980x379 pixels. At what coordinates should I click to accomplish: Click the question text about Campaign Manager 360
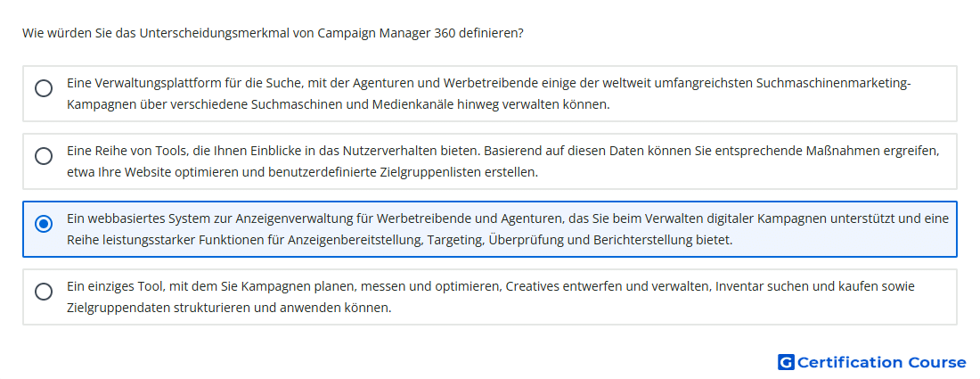pyautogui.click(x=273, y=33)
